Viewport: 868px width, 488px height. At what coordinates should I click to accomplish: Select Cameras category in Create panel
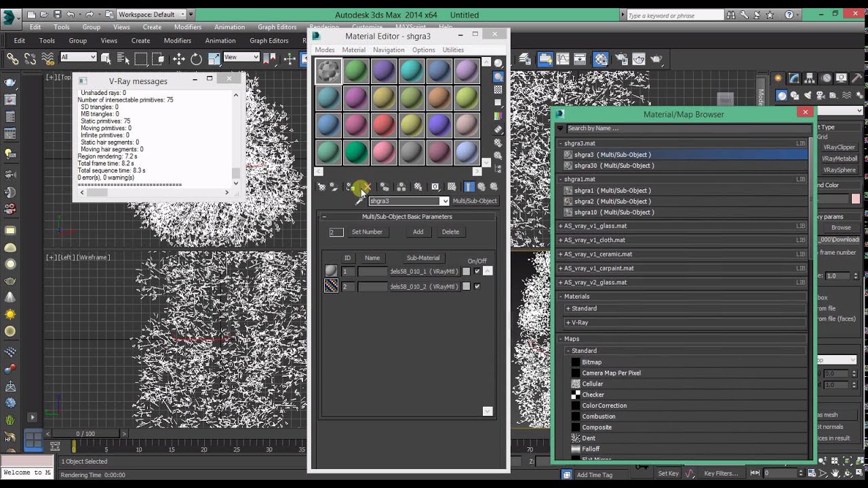pos(819,96)
